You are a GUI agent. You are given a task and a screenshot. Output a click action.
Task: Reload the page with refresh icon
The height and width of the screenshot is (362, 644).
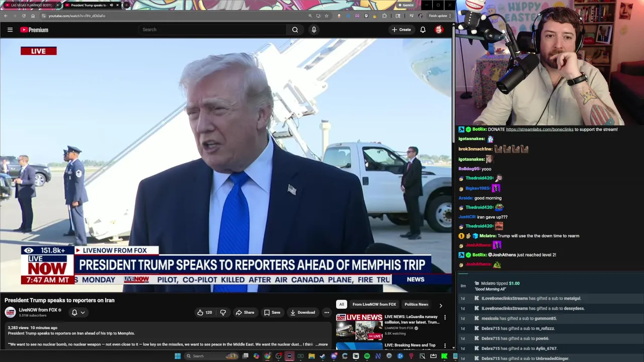click(24, 16)
